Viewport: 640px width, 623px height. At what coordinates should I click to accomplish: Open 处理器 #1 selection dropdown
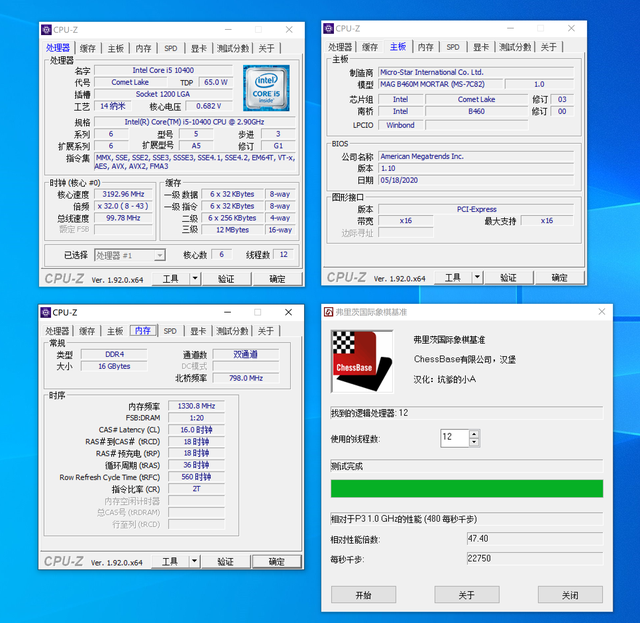130,256
